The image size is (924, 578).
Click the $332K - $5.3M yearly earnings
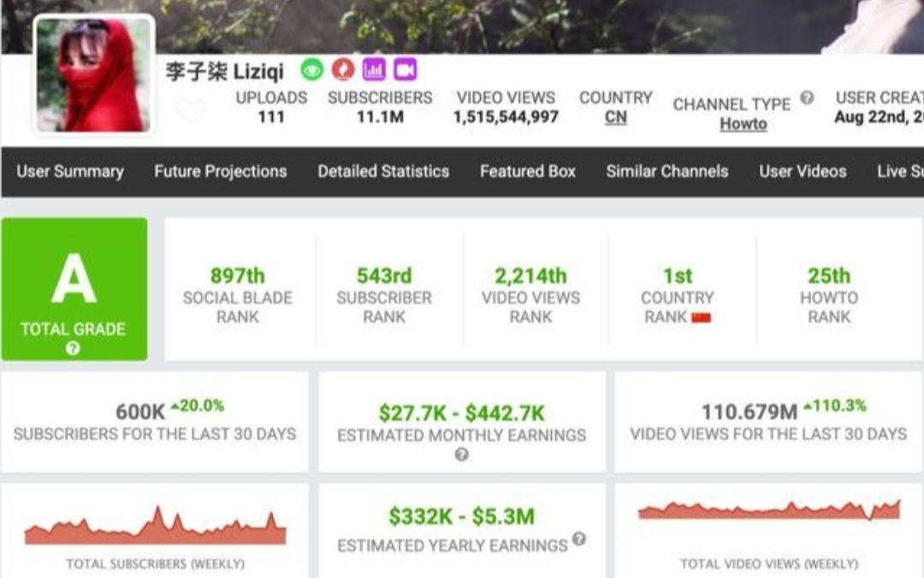click(461, 516)
